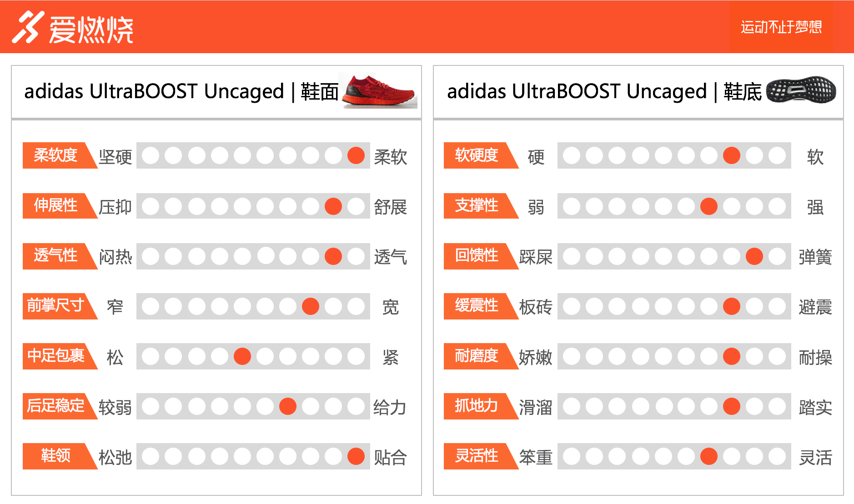Click the red dot in 前掌尺寸 row

[311, 306]
